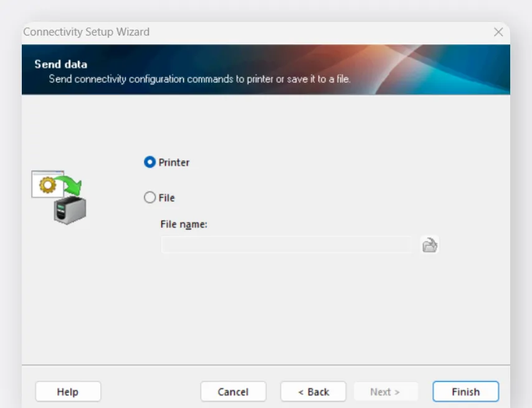Finish the connectivity setup wizard
Viewport: 532px width, 408px height.
(465, 392)
